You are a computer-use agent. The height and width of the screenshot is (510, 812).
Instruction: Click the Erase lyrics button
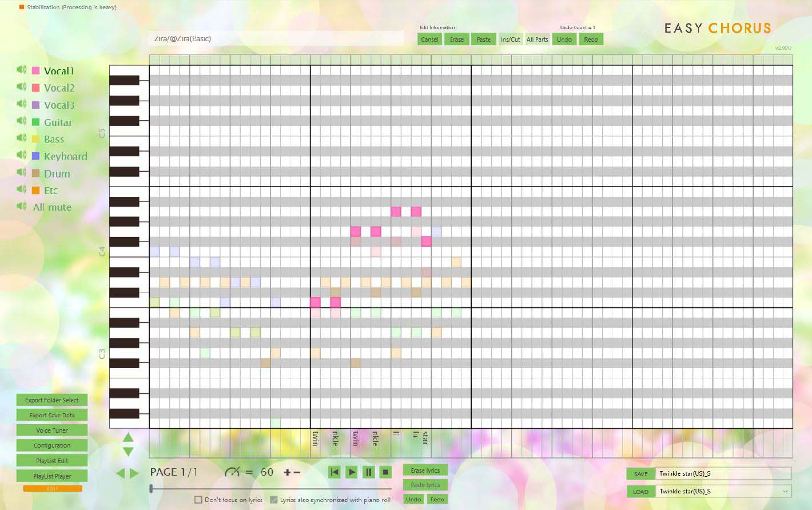point(425,470)
